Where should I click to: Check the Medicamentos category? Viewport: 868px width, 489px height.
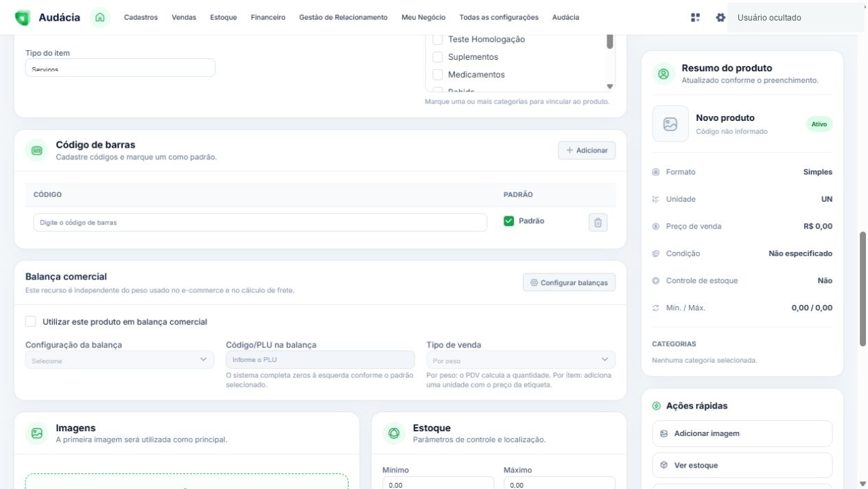click(x=437, y=75)
